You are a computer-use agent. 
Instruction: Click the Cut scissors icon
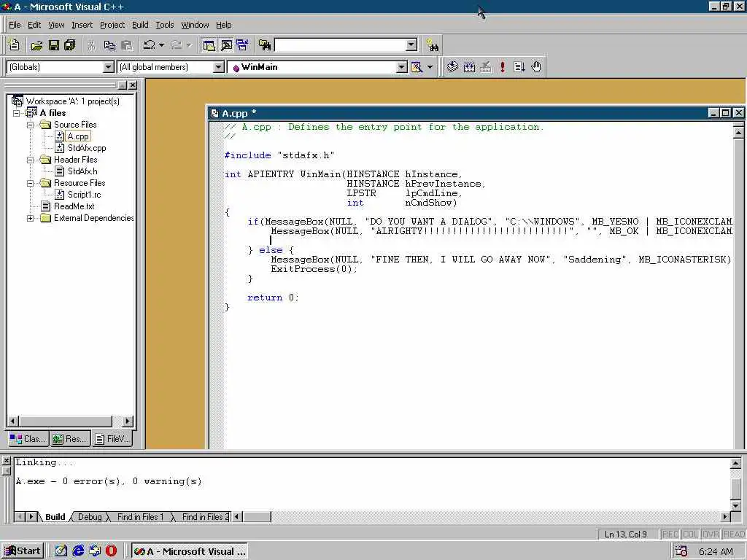92,45
